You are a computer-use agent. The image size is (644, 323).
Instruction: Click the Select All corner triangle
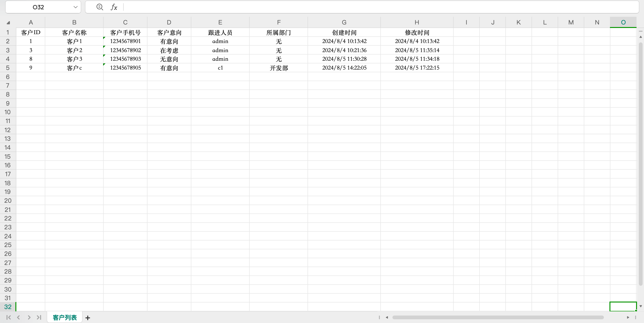click(x=8, y=22)
